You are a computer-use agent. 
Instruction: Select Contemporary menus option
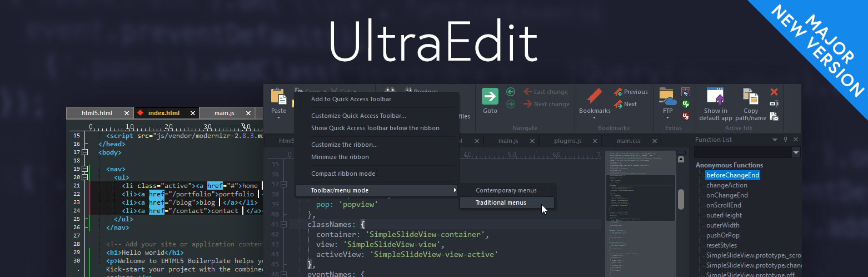tap(507, 190)
